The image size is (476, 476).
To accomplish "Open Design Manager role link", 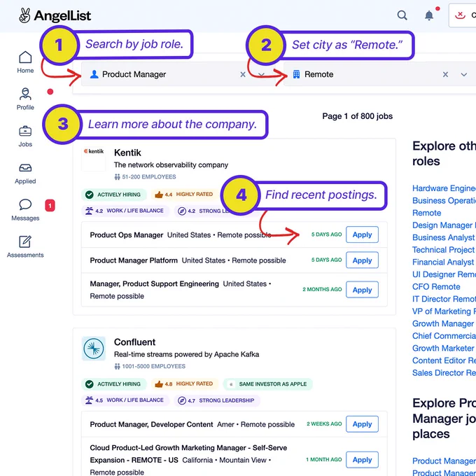I will (444, 225).
